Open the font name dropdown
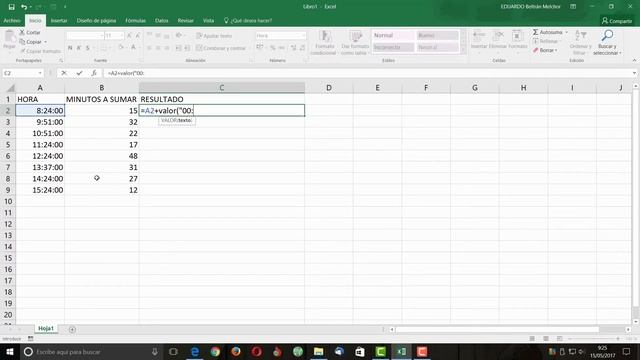Viewport: 640px width, 360px height. [102, 36]
